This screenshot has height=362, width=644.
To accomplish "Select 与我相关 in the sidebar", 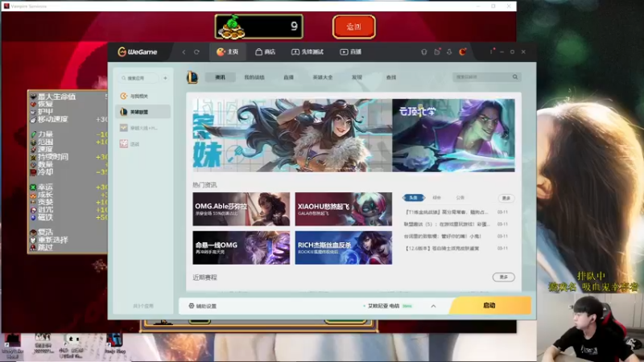I will (x=143, y=96).
